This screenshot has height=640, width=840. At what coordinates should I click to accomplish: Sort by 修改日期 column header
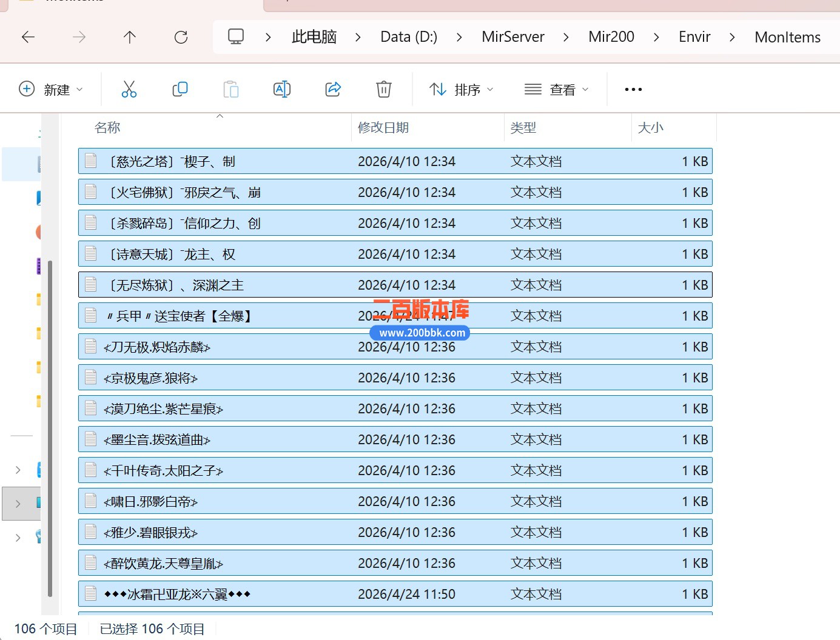tap(383, 128)
